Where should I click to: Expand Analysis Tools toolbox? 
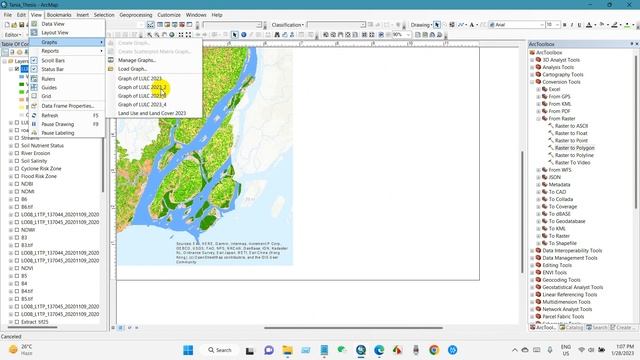pos(532,67)
